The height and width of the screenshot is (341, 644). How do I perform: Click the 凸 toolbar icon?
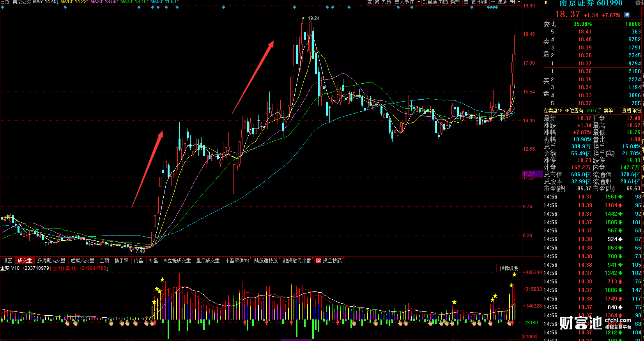[493, 2]
